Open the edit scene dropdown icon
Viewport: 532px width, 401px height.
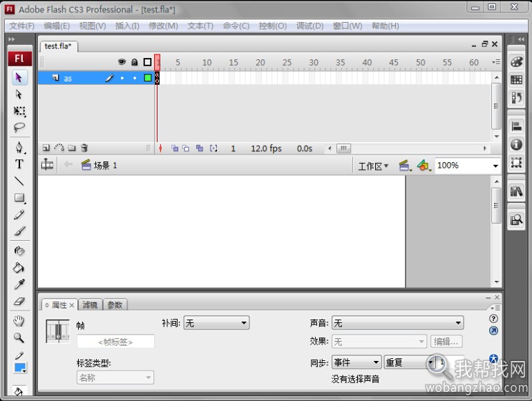tap(404, 166)
